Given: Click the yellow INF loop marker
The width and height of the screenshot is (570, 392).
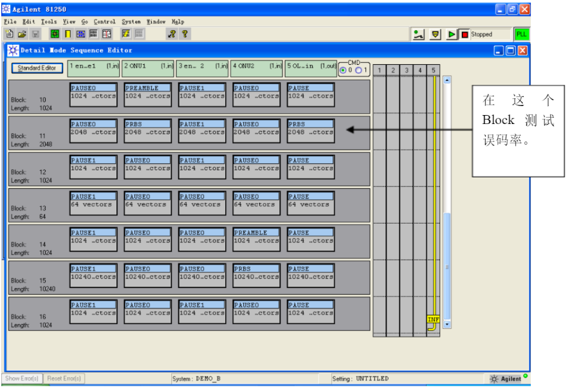Looking at the screenshot, I should pyautogui.click(x=433, y=319).
